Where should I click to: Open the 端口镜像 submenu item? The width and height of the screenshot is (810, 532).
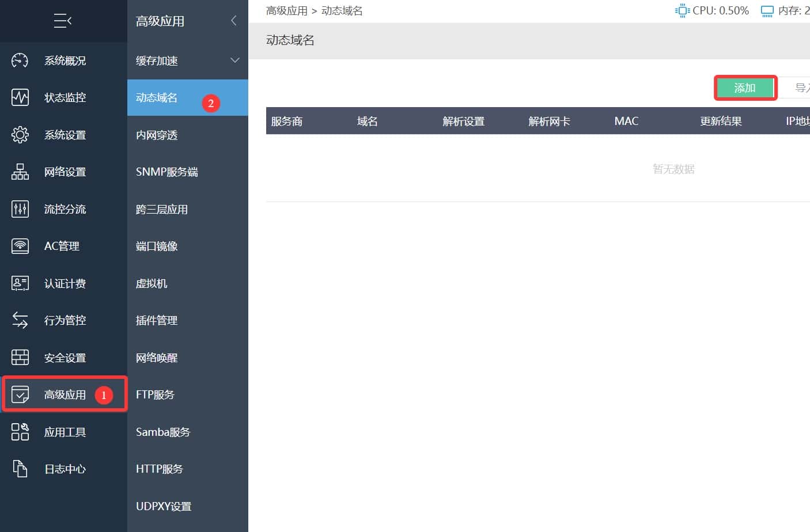[x=157, y=246]
